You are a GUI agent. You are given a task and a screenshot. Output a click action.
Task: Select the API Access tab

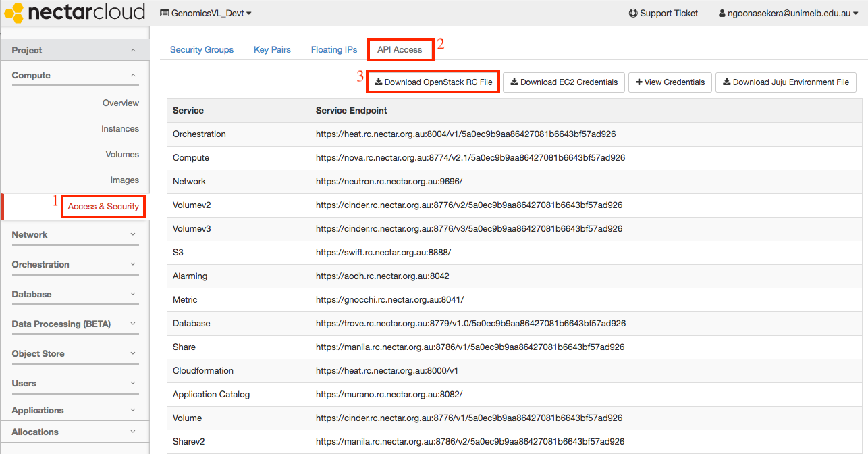[400, 49]
